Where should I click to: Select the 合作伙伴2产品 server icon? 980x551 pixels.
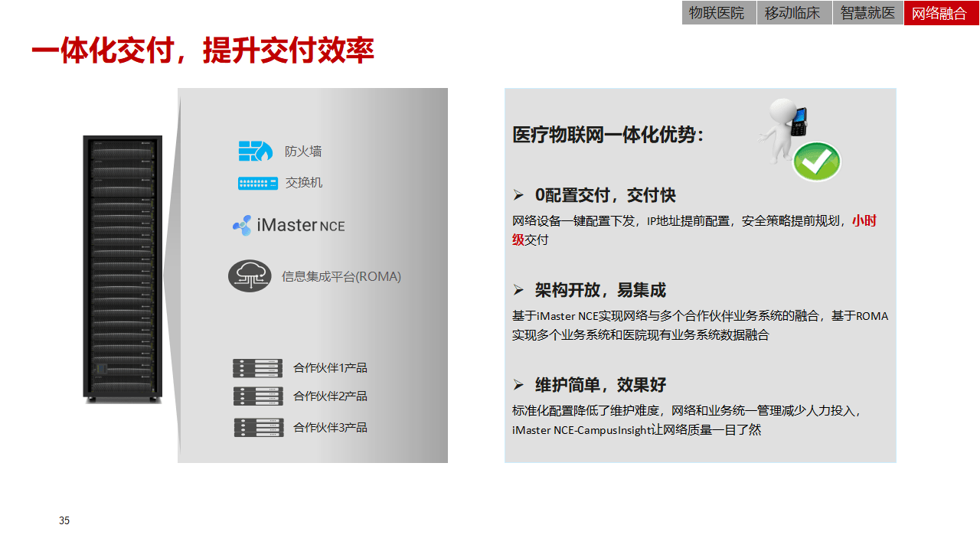coord(257,396)
